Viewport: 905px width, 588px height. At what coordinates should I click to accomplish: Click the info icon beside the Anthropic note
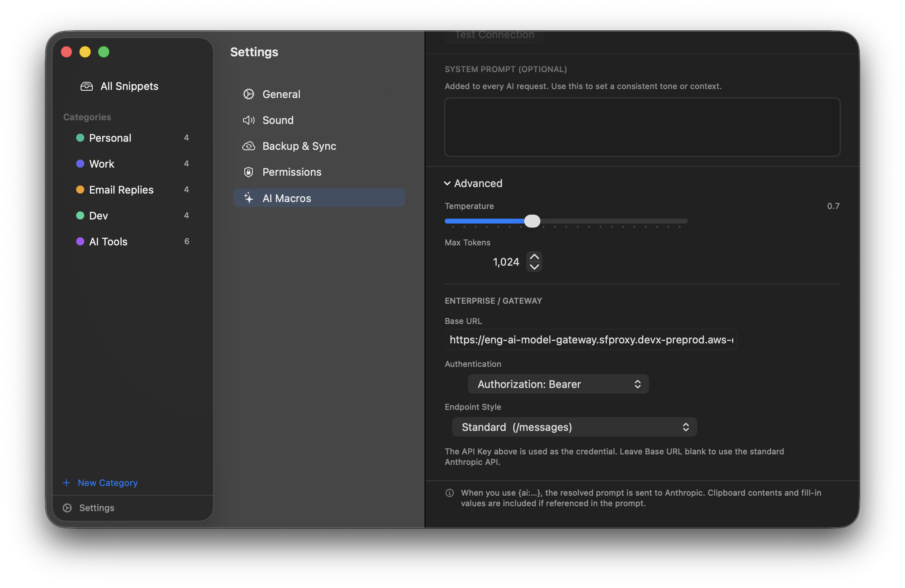[x=449, y=493]
